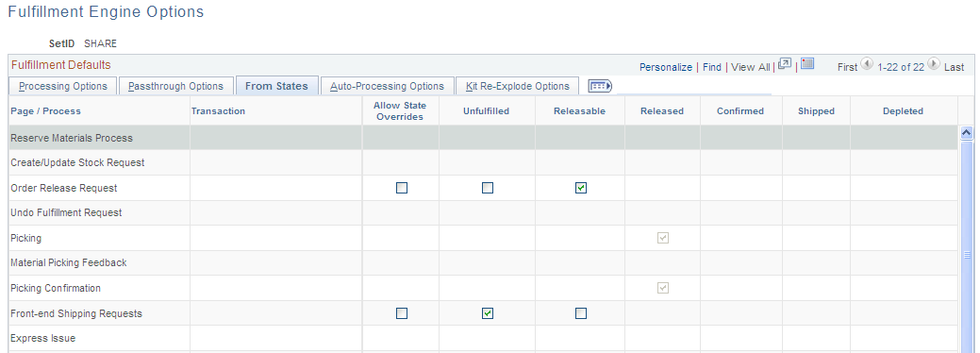Click the SHARE SetID value
This screenshot has width=980, height=353.
(100, 43)
